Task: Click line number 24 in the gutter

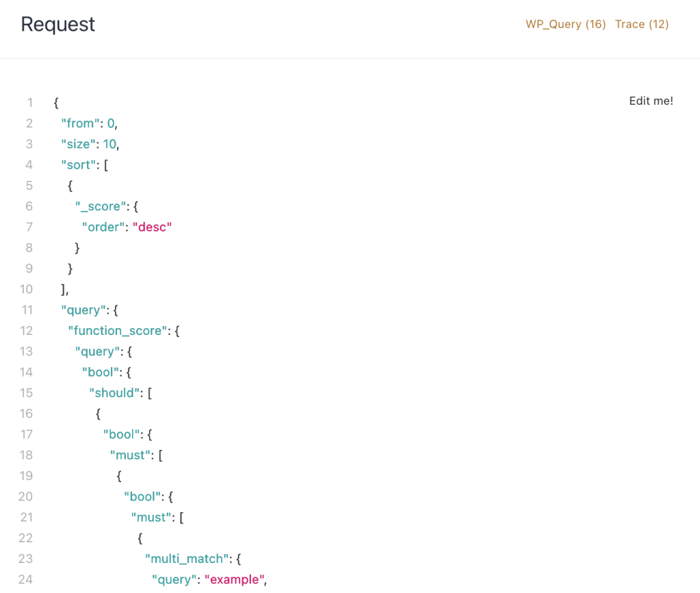Action: (x=25, y=579)
